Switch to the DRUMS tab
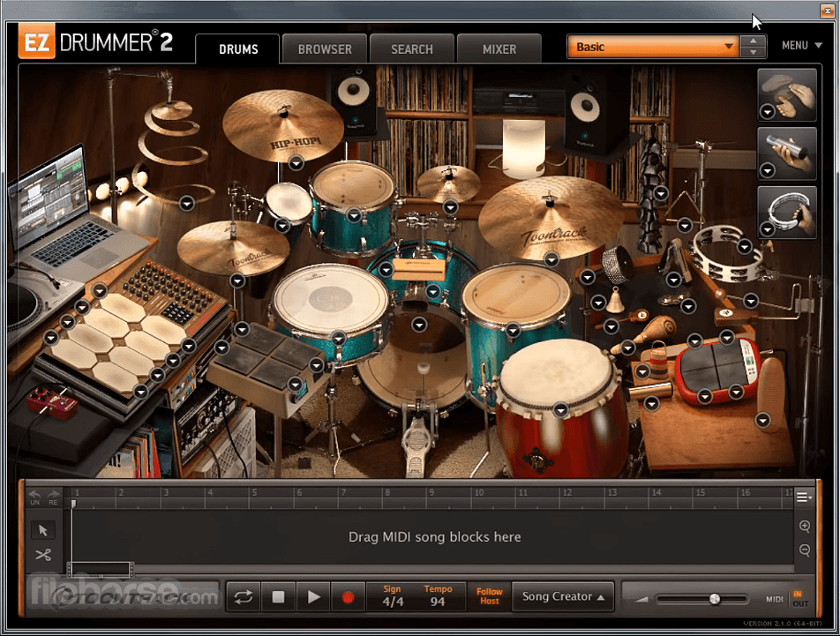This screenshot has height=636, width=840. tap(238, 49)
